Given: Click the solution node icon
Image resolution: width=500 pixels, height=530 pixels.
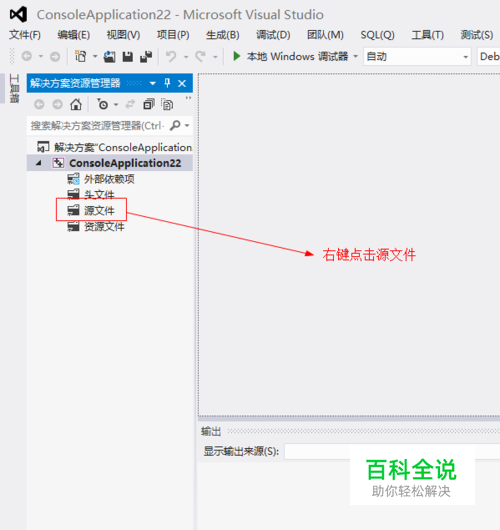Looking at the screenshot, I should 43,147.
